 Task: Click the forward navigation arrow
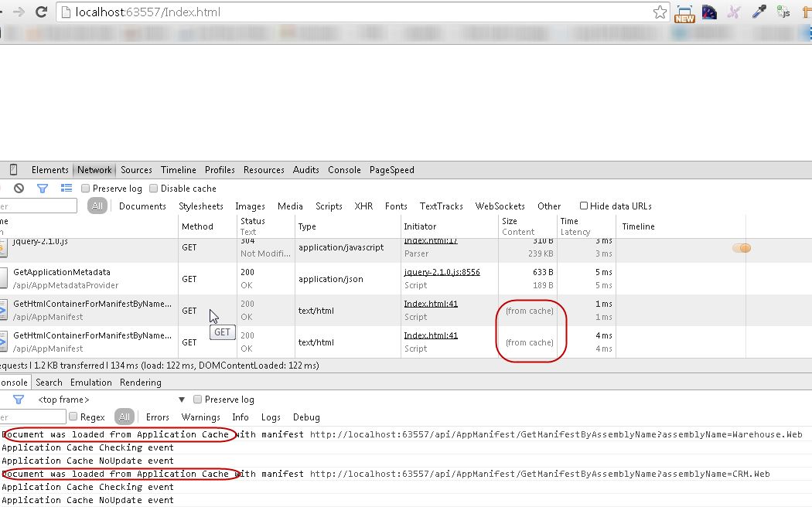tap(19, 12)
